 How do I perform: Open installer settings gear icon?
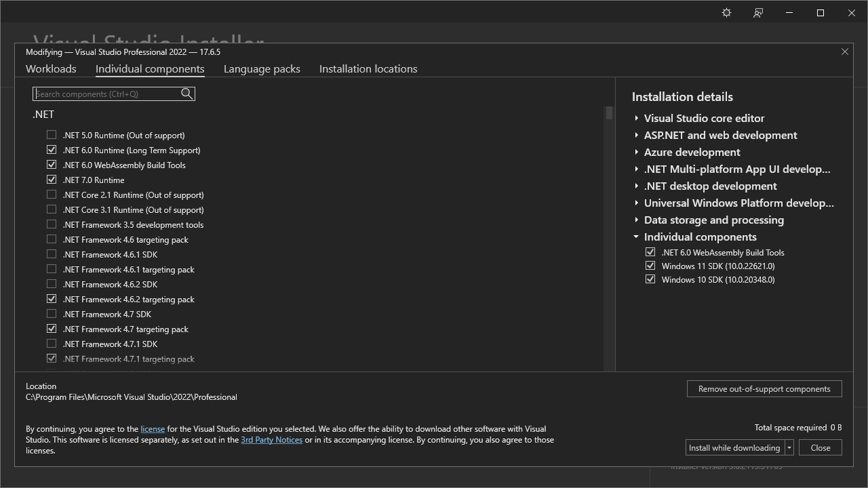pos(726,13)
